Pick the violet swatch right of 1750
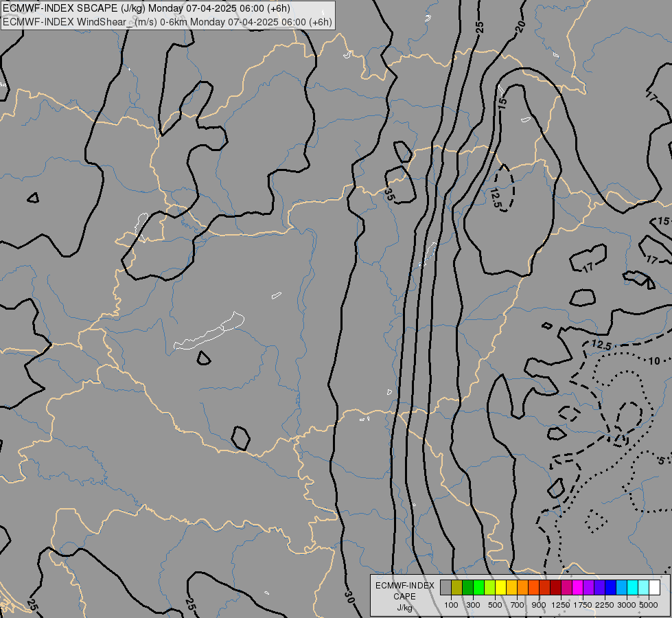Viewport: 672px width, 618px height. pos(589,588)
